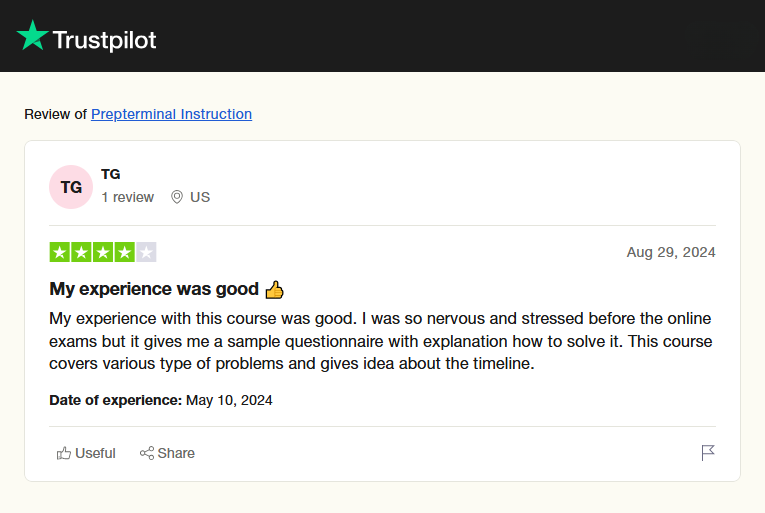Viewport: 765px width, 513px height.
Task: Mark the review as Useful
Action: (95, 453)
